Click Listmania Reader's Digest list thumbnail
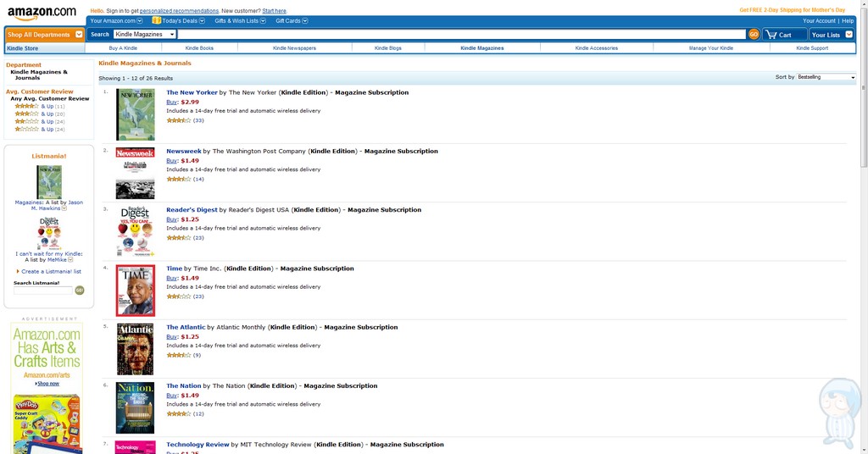The height and width of the screenshot is (454, 868). click(49, 234)
